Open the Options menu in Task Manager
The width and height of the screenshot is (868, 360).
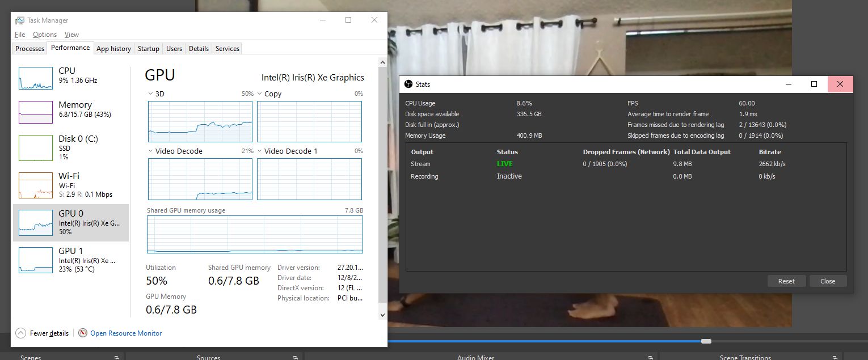[45, 35]
